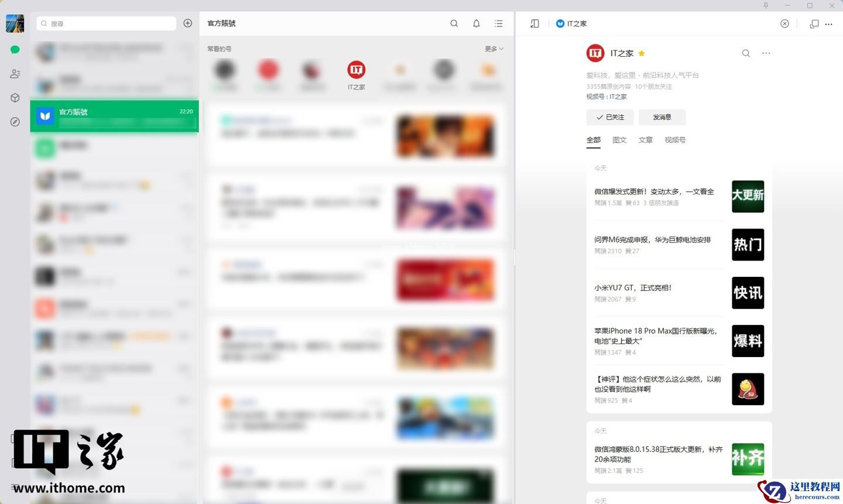The width and height of the screenshot is (843, 504).
Task: Open article 小米YU7 GT，正式亮相！
Action: (633, 287)
